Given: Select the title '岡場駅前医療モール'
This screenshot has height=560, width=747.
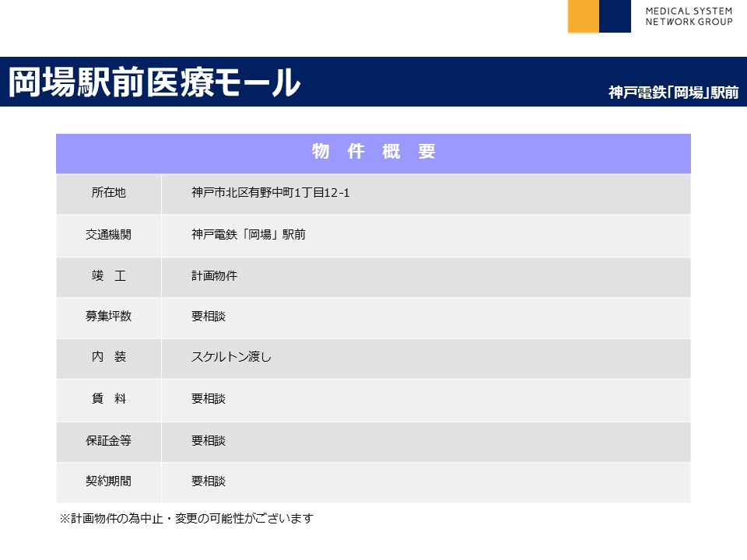Looking at the screenshot, I should click(154, 82).
